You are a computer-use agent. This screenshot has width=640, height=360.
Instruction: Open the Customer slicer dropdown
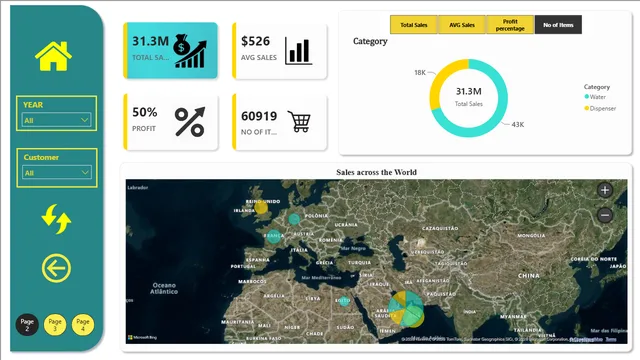click(x=57, y=172)
